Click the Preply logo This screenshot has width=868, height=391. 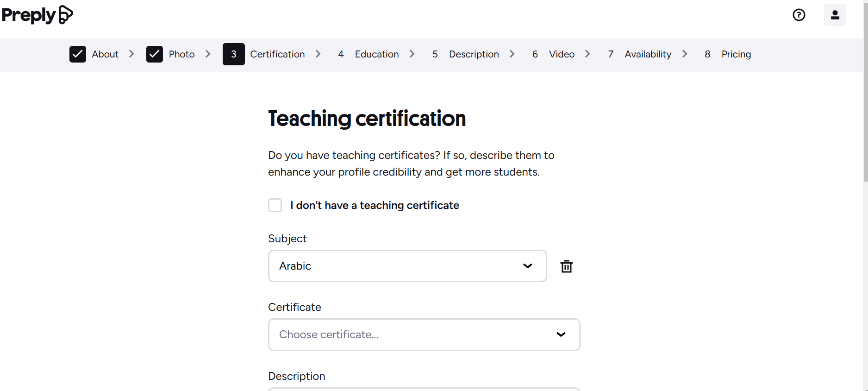point(37,15)
